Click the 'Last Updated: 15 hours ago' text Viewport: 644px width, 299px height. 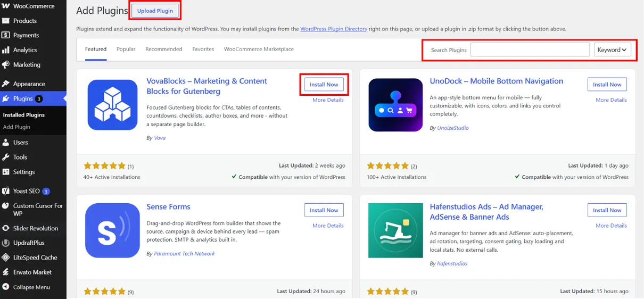coord(595,292)
